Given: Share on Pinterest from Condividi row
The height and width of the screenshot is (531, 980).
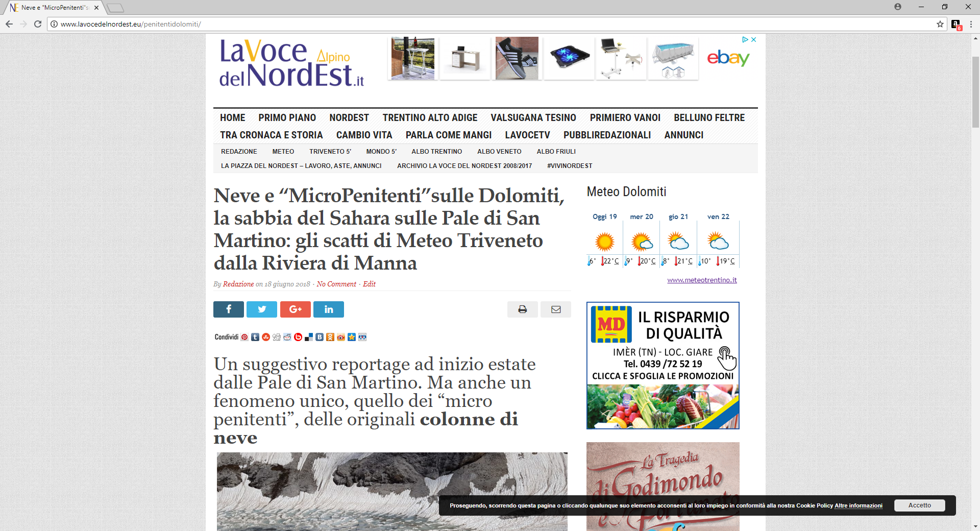Looking at the screenshot, I should coord(244,337).
